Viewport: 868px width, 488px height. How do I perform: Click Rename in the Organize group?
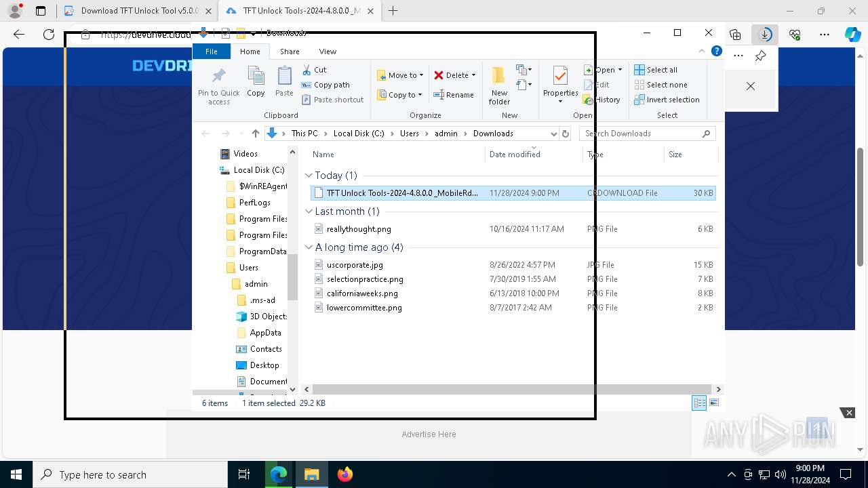pyautogui.click(x=454, y=95)
